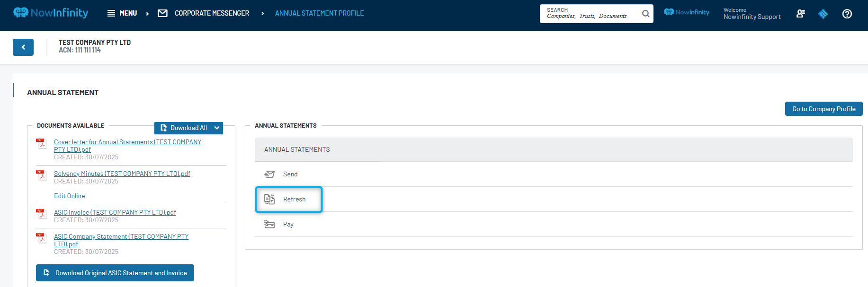Open the ASIC Company Statement PDF link

coord(121,237)
